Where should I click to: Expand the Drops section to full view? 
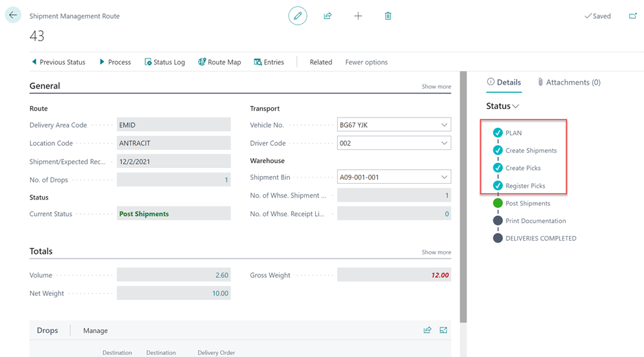click(444, 330)
